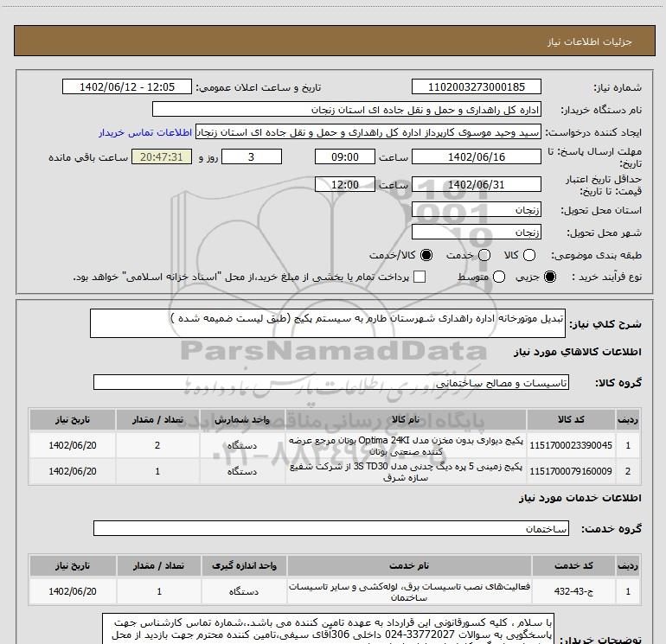Click the buyer notes text area
The height and width of the screenshot is (644, 666).
pyautogui.click(x=328, y=628)
